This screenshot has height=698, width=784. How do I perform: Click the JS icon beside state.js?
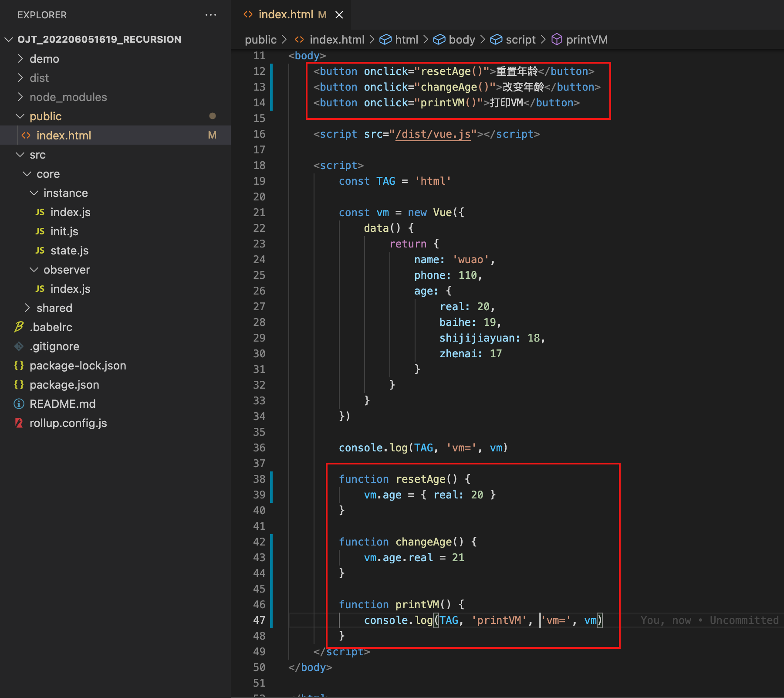click(40, 251)
